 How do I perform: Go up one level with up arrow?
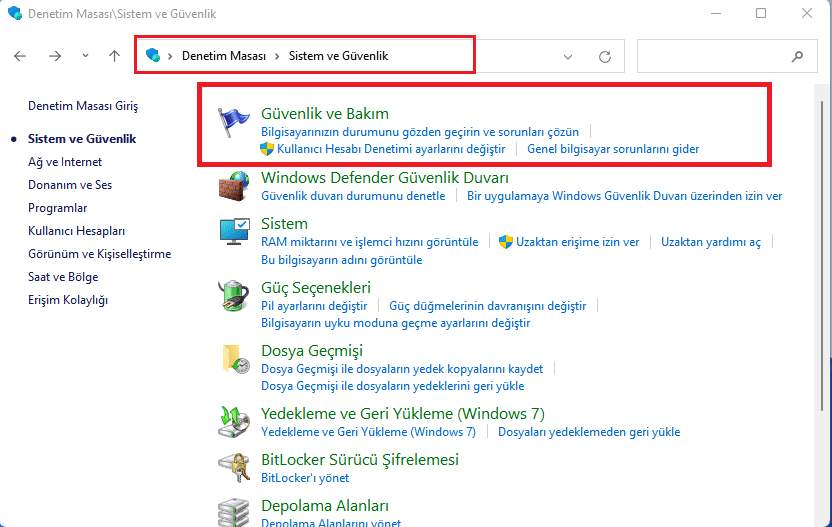[x=114, y=56]
